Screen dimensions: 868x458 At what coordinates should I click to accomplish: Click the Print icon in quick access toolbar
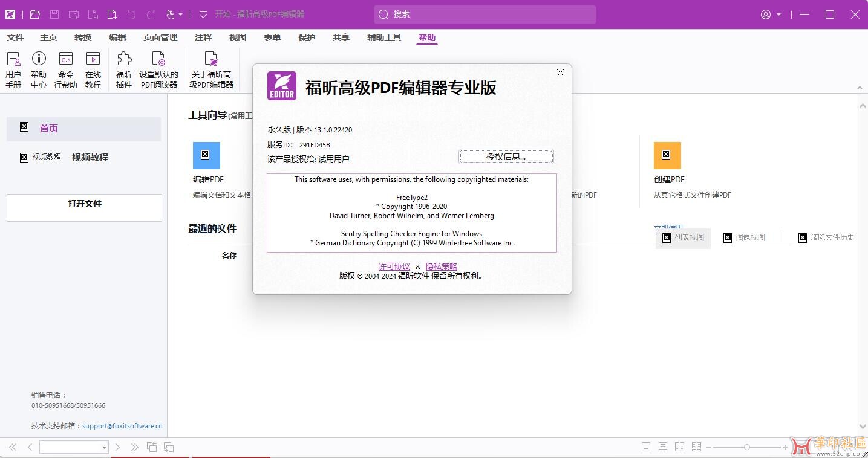coord(74,15)
